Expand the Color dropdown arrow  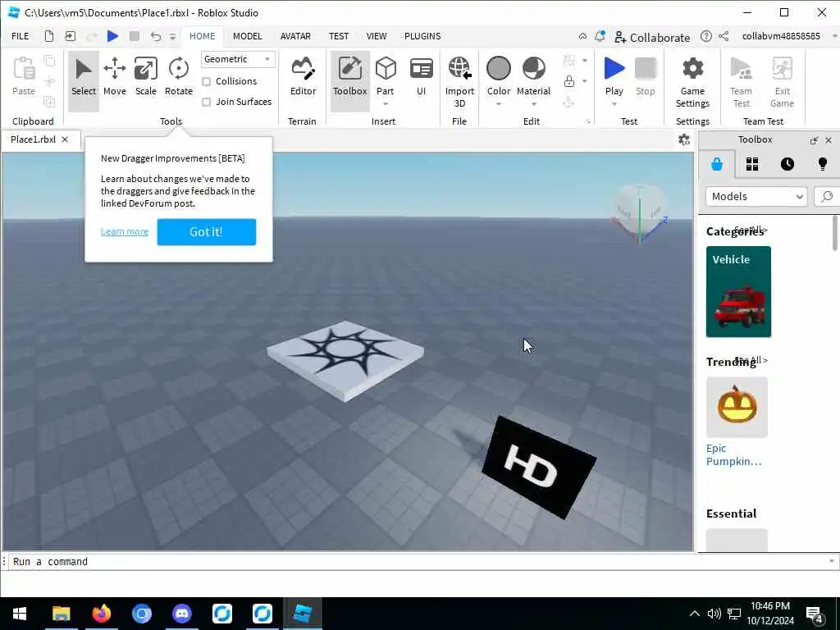point(498,104)
